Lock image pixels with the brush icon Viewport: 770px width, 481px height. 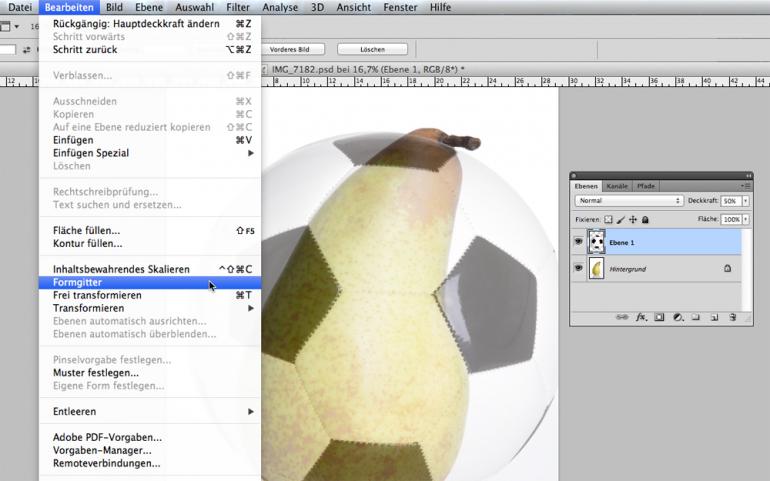pos(621,220)
